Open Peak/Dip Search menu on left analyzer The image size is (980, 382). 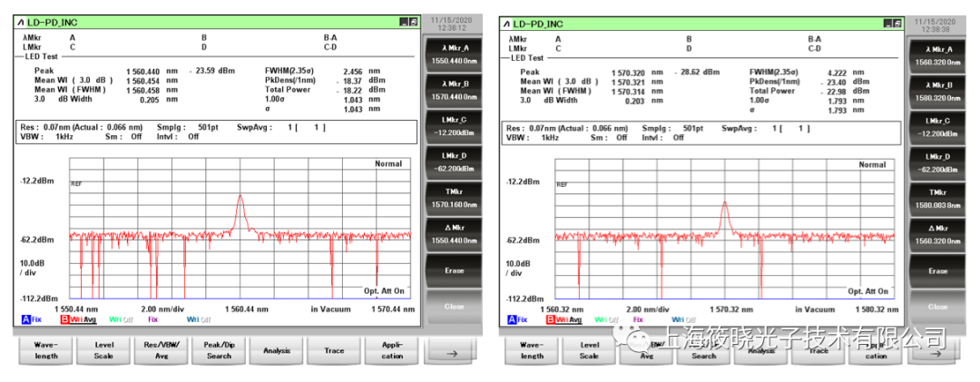tap(219, 350)
